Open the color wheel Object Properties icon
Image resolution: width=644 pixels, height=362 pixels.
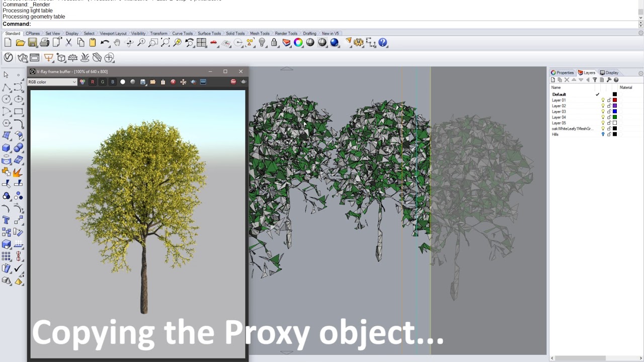click(x=298, y=43)
